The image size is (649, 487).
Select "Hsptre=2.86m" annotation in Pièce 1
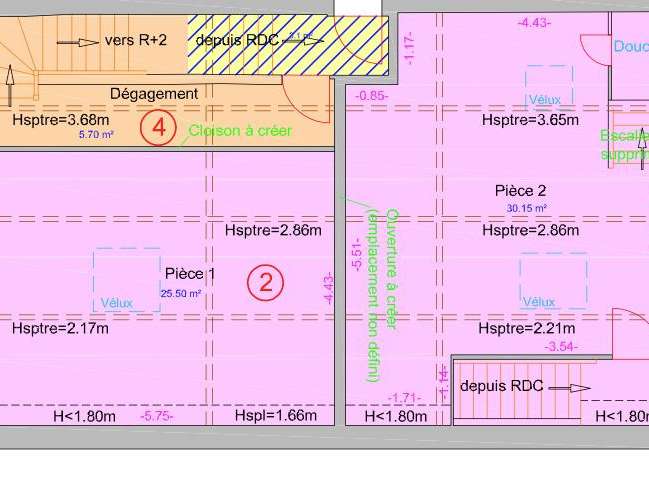click(x=273, y=230)
